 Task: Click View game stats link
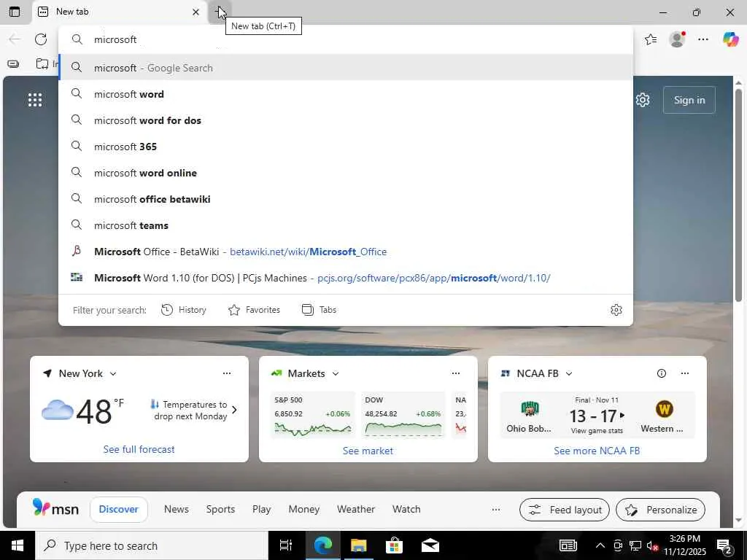click(x=597, y=431)
